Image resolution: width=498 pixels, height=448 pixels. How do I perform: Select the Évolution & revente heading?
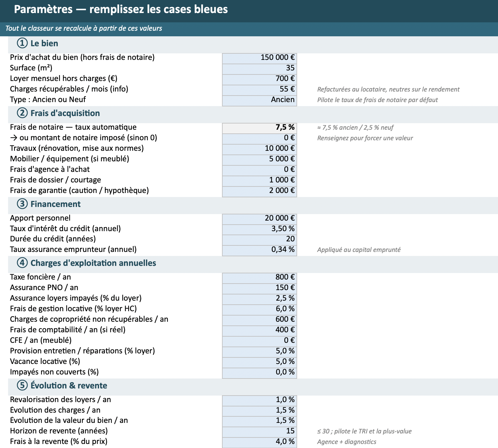coord(62,386)
